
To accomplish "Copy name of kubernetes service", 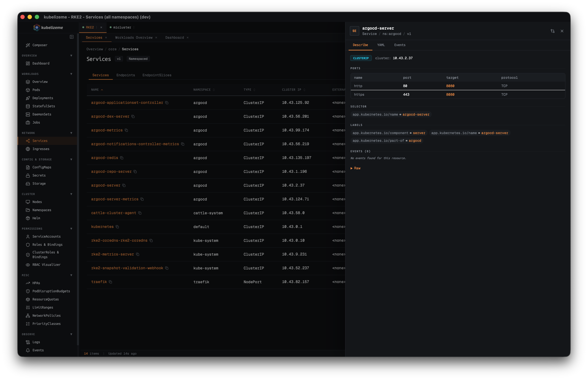I will [118, 227].
